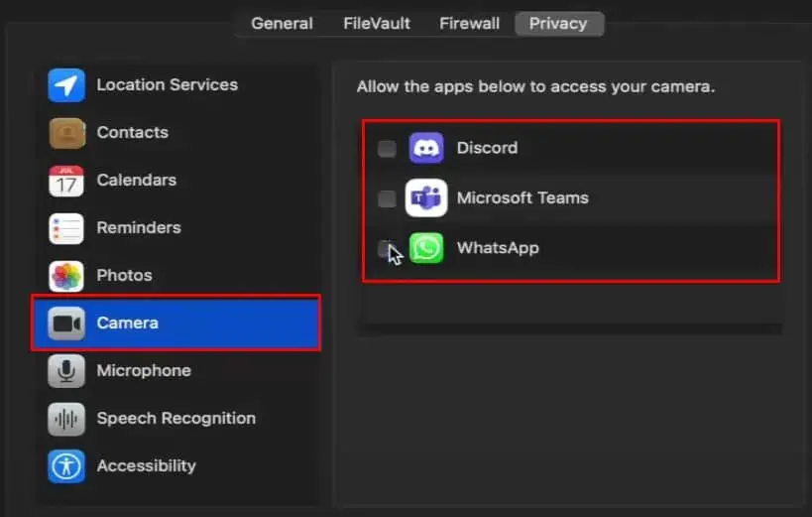Select the Microphone icon in sidebar
Viewport: 812px width, 517px height.
pos(66,371)
